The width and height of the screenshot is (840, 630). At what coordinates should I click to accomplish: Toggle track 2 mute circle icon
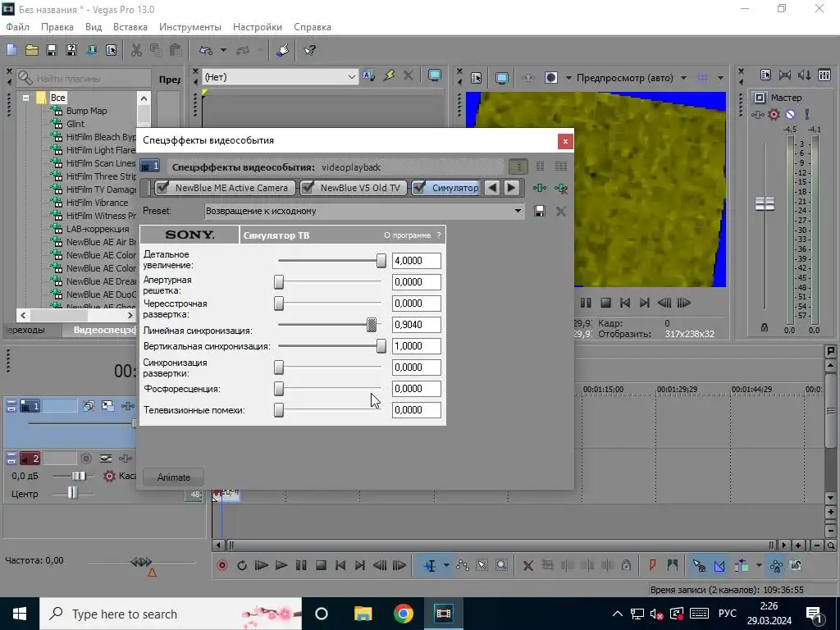[x=85, y=458]
